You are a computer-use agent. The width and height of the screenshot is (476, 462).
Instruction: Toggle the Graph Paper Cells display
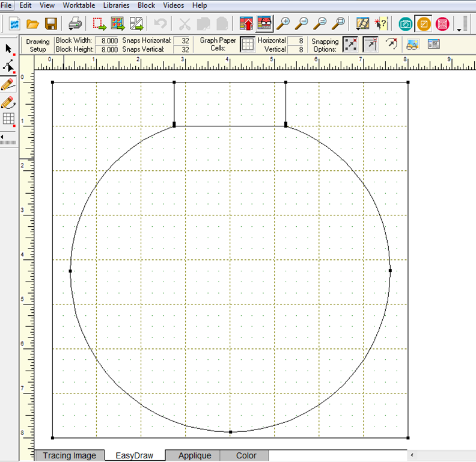[248, 45]
